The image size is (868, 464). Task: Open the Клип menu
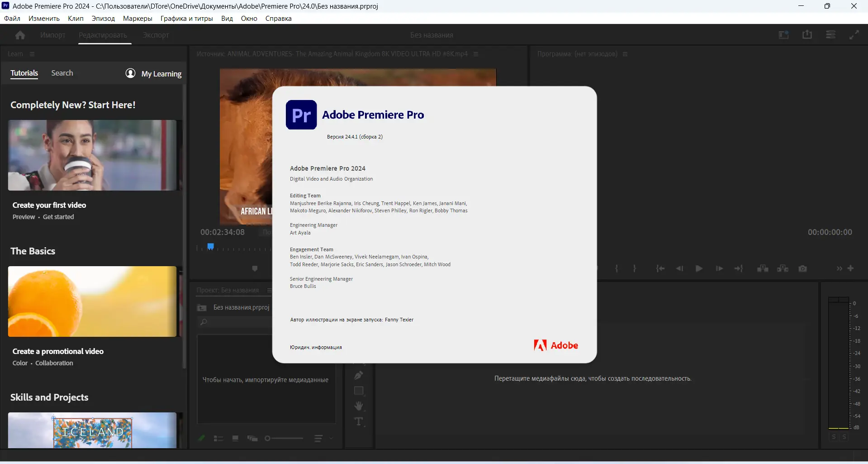[x=76, y=19]
